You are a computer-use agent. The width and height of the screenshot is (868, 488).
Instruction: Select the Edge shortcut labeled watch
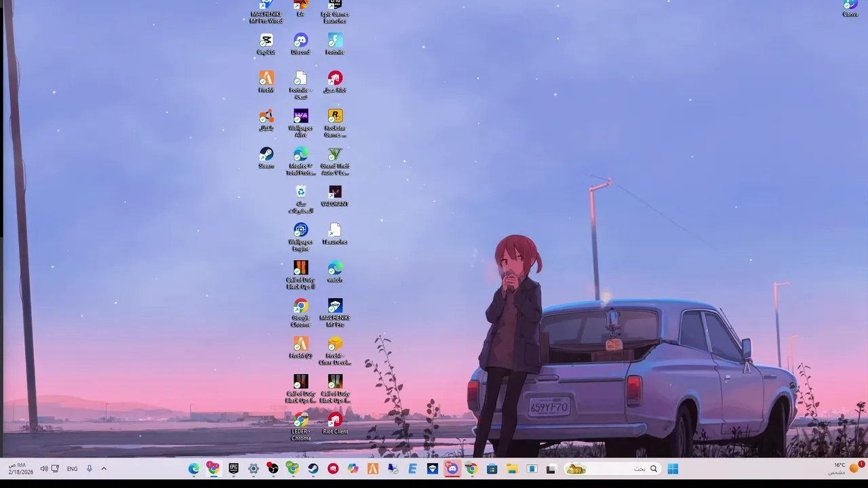(335, 272)
